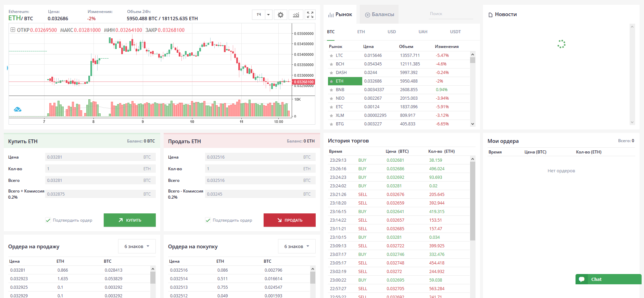Expand the OHLC legend plus box
This screenshot has height=298, width=644.
point(13,30)
